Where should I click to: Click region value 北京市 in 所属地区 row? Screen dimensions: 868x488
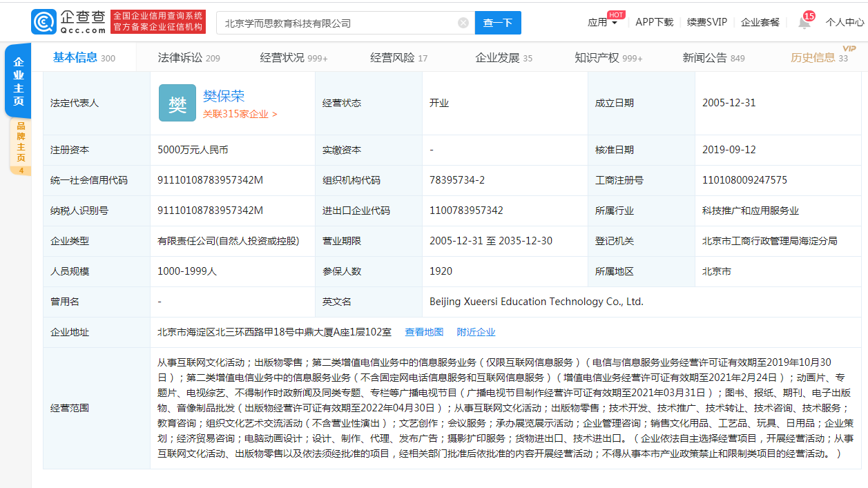pyautogui.click(x=717, y=271)
